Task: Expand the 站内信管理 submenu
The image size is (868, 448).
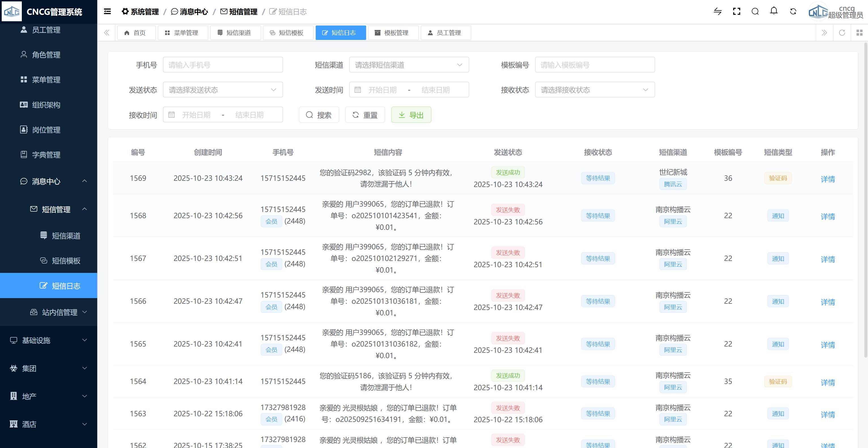Action: pos(59,312)
